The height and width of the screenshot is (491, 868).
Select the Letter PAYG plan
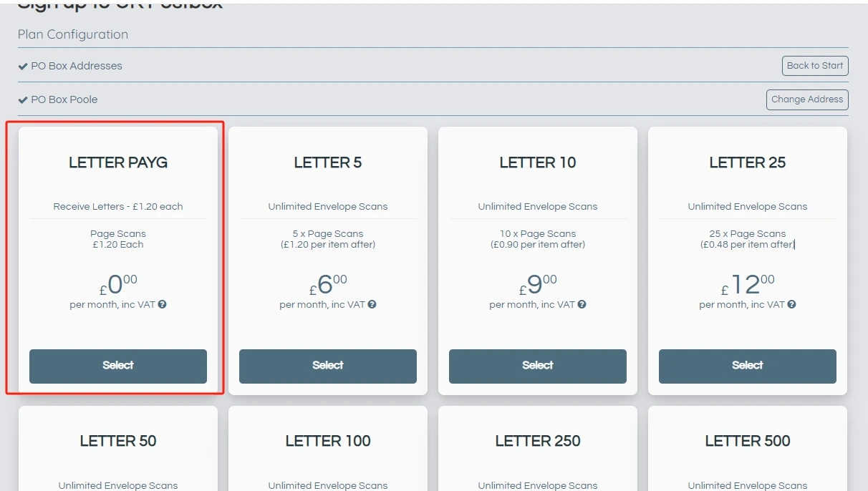tap(118, 366)
